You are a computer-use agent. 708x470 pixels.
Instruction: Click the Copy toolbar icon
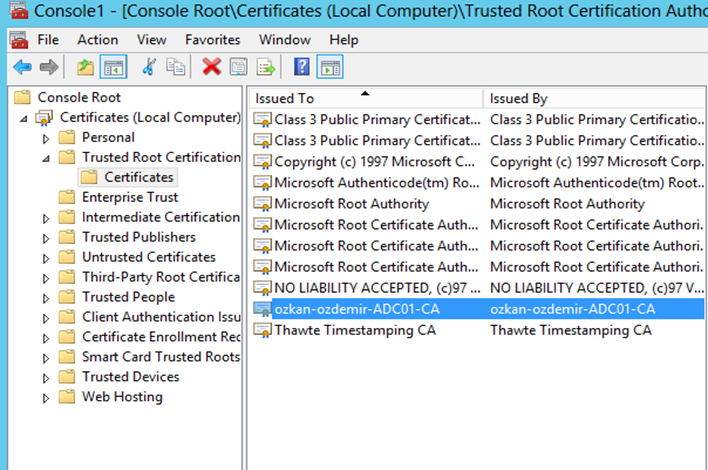(175, 67)
